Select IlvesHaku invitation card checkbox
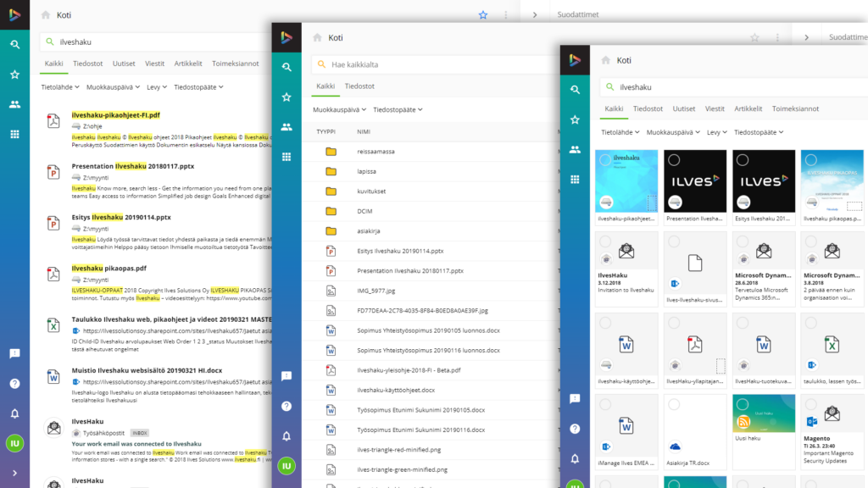This screenshot has height=488, width=868. point(605,241)
